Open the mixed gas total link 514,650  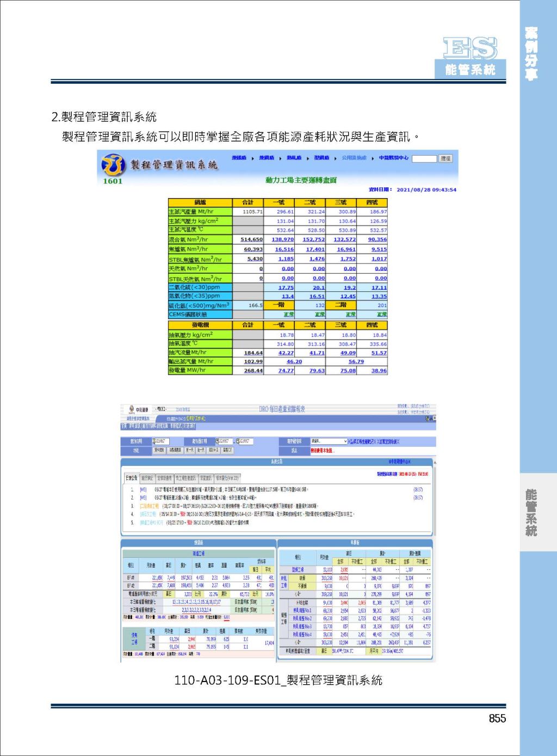pos(252,239)
